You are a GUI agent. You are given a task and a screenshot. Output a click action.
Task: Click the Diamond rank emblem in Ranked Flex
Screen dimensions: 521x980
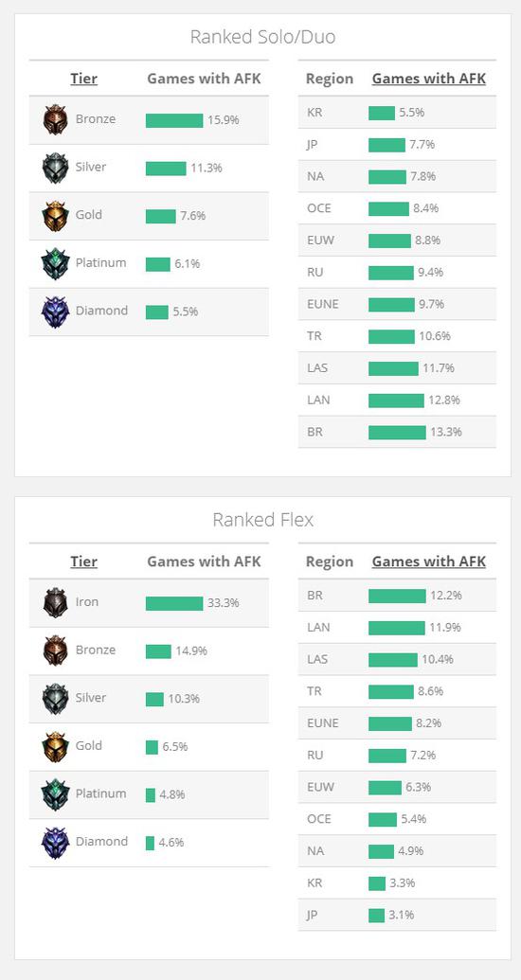coord(56,843)
